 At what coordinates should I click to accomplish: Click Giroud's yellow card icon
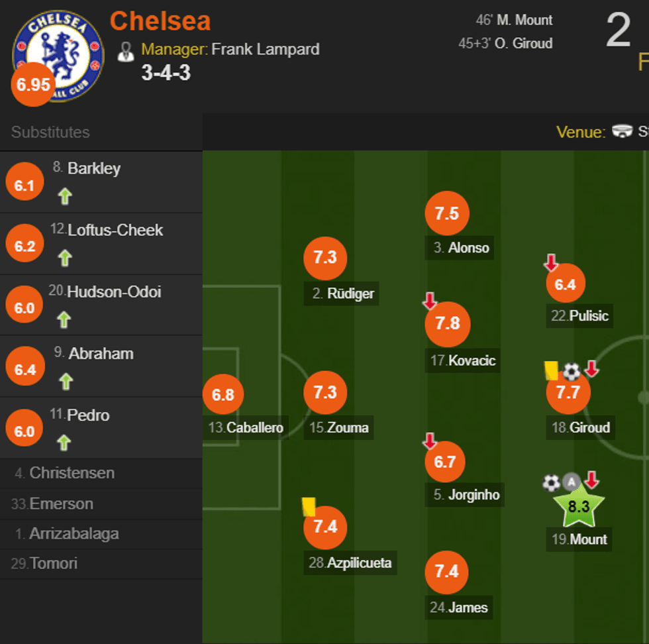pos(551,370)
